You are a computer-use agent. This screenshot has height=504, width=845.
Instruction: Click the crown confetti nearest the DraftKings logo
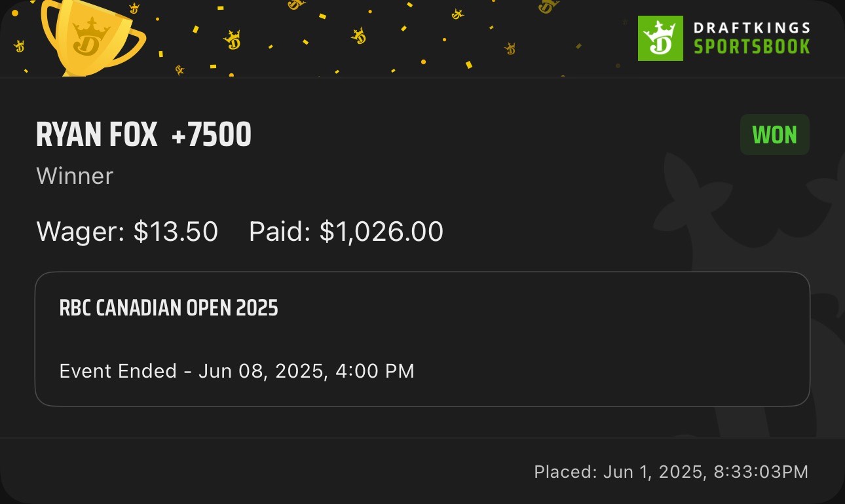tap(548, 7)
